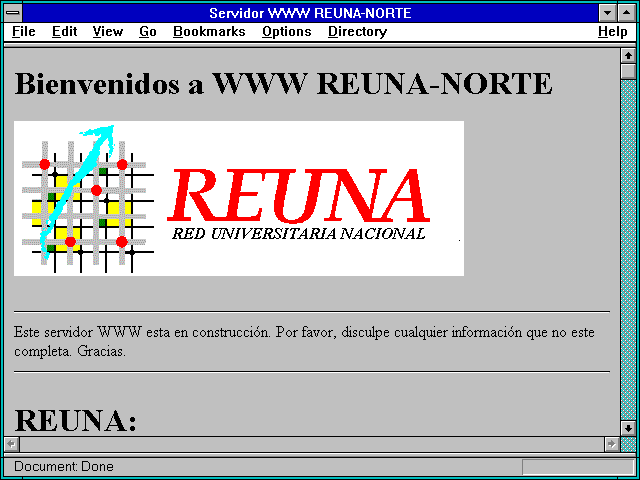Click the vertical scrollbar up arrow
Screen dimensions: 640x480
click(x=628, y=56)
